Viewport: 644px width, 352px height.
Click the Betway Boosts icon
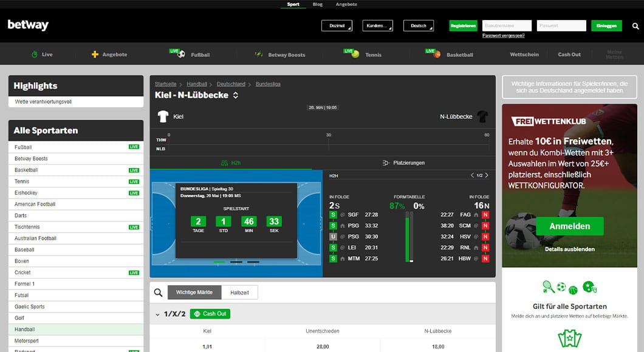pos(259,54)
